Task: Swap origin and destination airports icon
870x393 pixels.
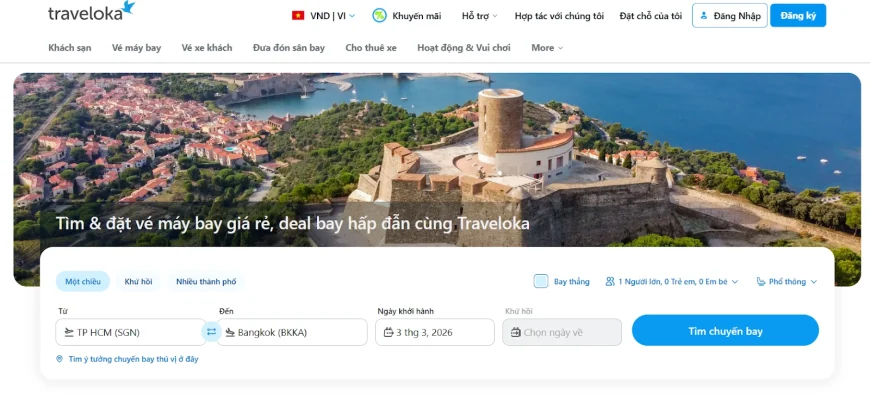Action: [x=211, y=332]
